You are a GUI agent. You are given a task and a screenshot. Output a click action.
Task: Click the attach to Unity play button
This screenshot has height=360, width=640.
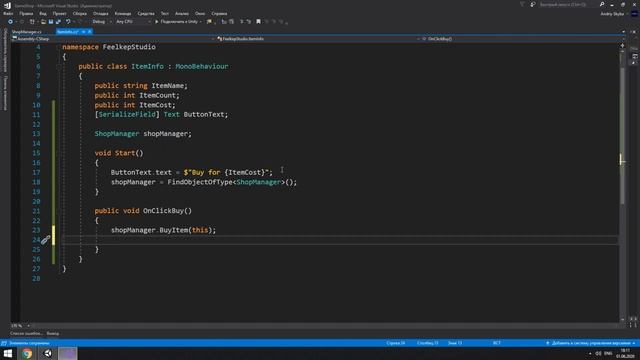pos(156,22)
